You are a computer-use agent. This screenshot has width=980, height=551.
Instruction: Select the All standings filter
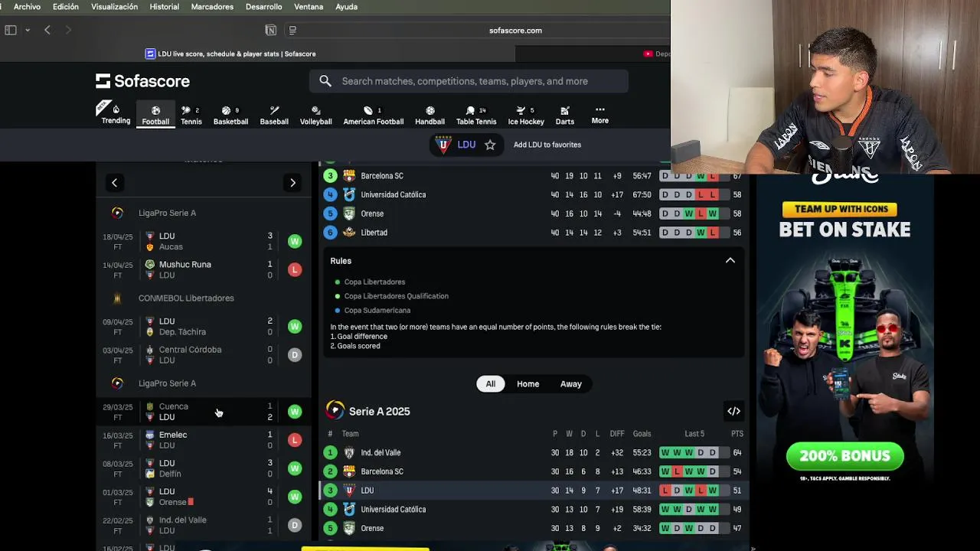490,384
